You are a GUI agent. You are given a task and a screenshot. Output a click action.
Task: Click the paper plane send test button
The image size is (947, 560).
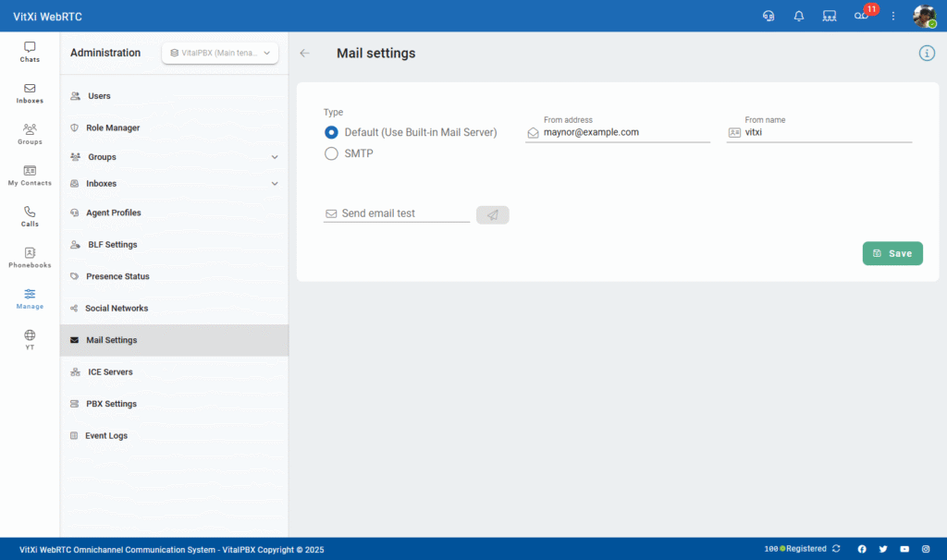[x=492, y=214]
